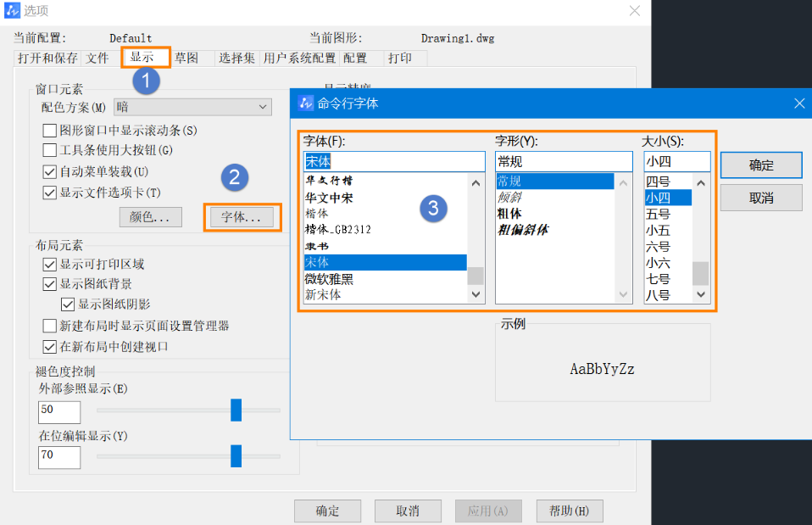Select 楷体 font from list
The height and width of the screenshot is (525, 812).
tap(386, 214)
